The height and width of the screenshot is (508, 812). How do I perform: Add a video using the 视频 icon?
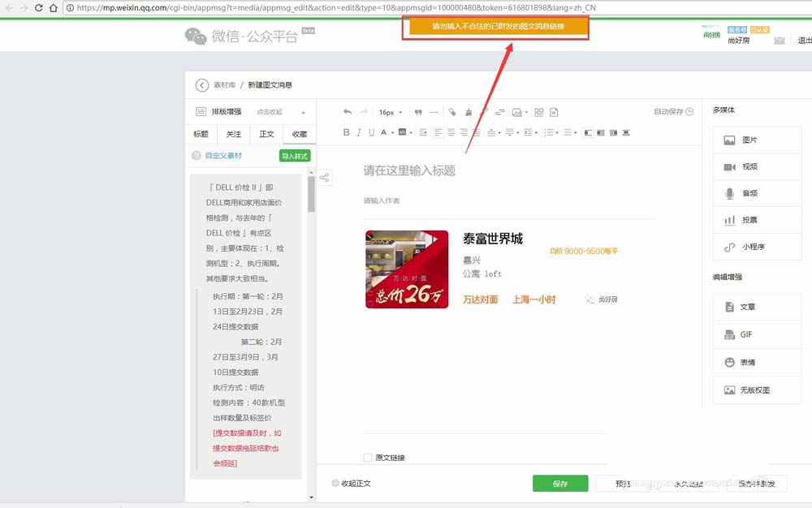tap(757, 166)
